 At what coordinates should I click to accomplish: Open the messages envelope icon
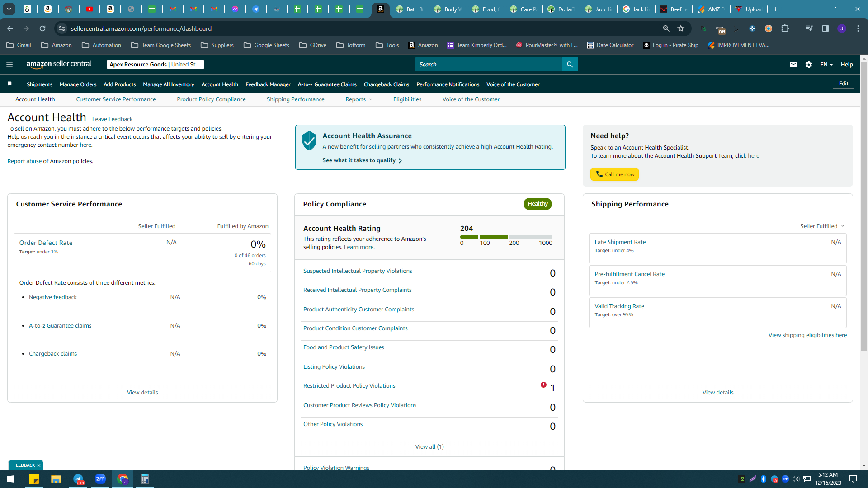tap(793, 65)
